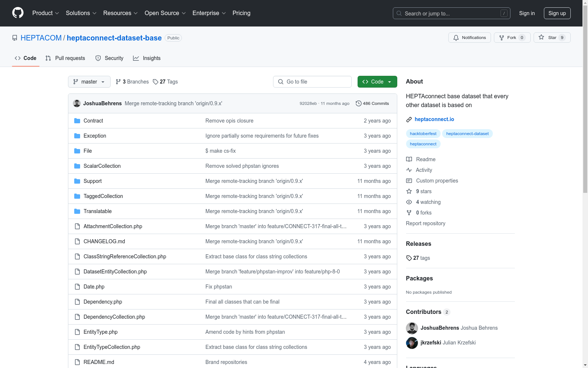The image size is (588, 368).
Task: Expand the Open Source menu
Action: (165, 13)
